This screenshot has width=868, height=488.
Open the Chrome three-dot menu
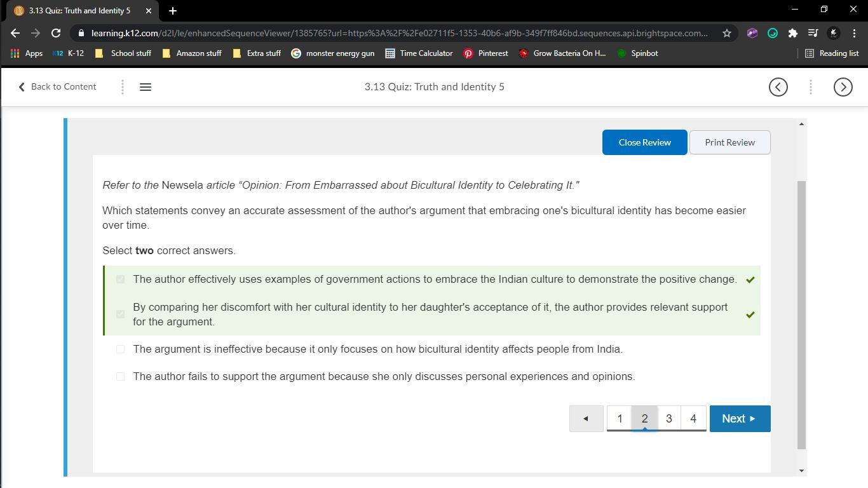coord(854,33)
